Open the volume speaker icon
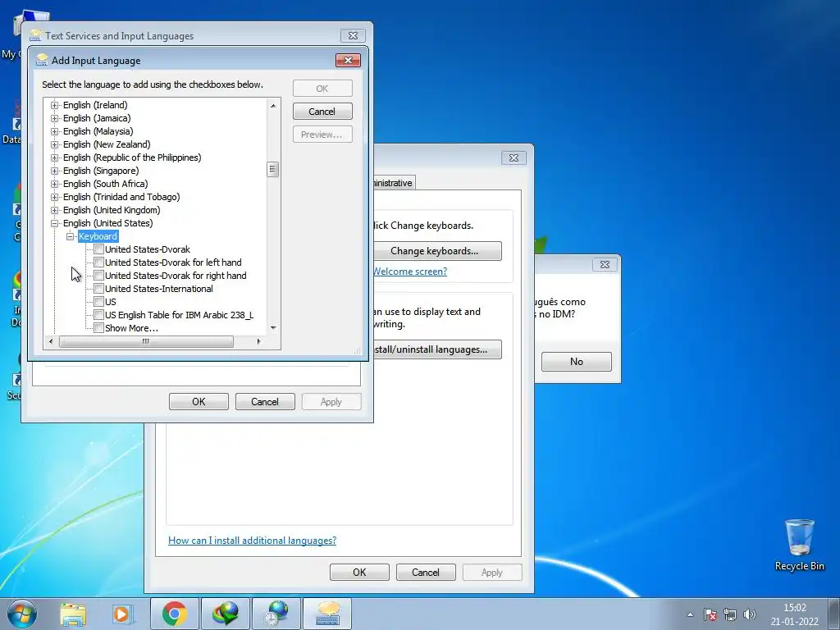840x630 pixels. 750,614
